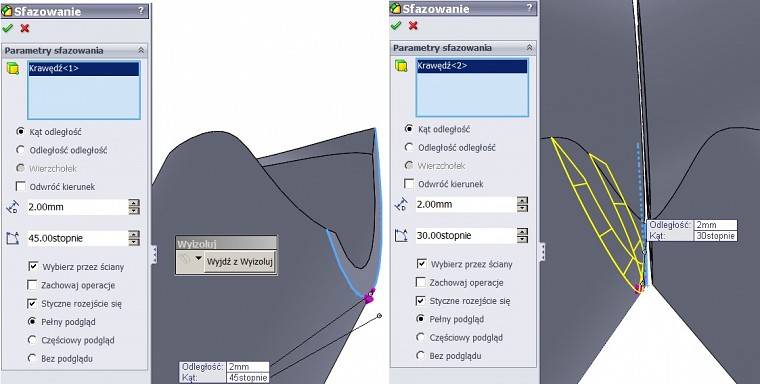Screen dimensions: 760x384
Task: Open help question mark in right panel
Action: pyautogui.click(x=530, y=8)
